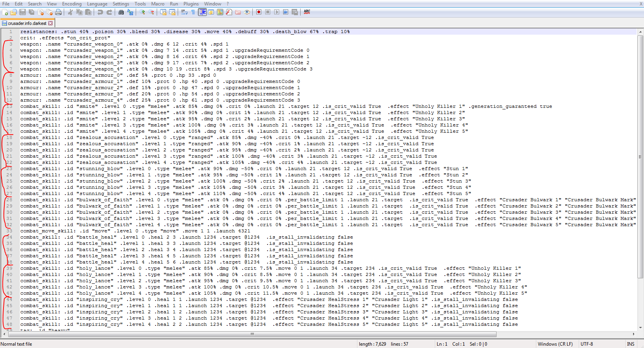Viewport: 644px width, 348px height.
Task: Print the document with the printer icon
Action: [x=58, y=12]
